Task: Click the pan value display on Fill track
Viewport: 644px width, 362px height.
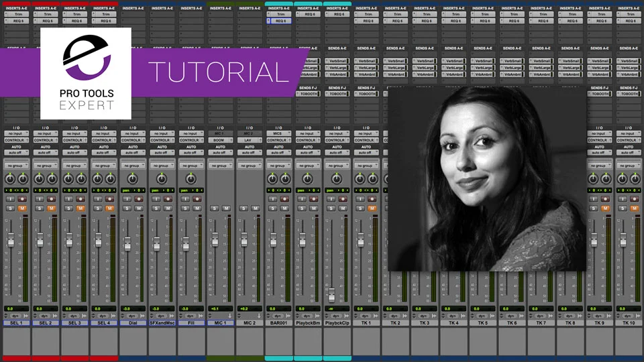Action: pyautogui.click(x=191, y=190)
